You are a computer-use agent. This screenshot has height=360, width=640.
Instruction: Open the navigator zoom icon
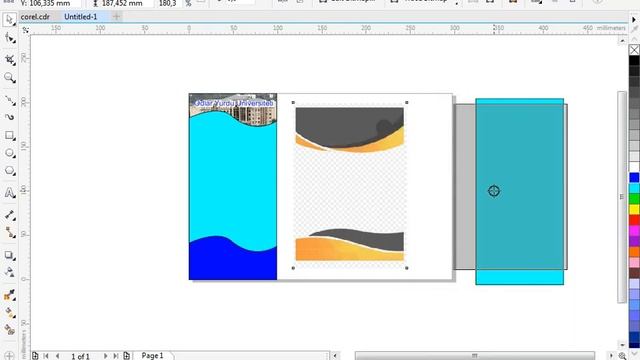click(x=622, y=356)
